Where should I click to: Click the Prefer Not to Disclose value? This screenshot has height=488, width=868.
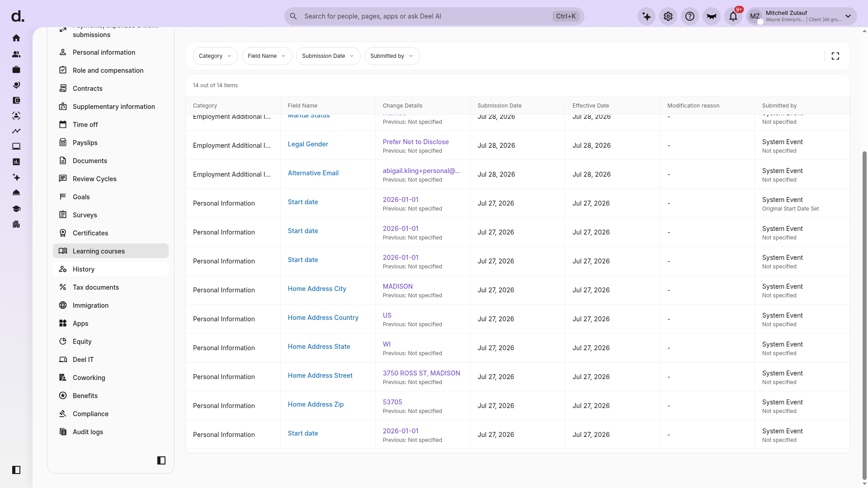pyautogui.click(x=415, y=142)
